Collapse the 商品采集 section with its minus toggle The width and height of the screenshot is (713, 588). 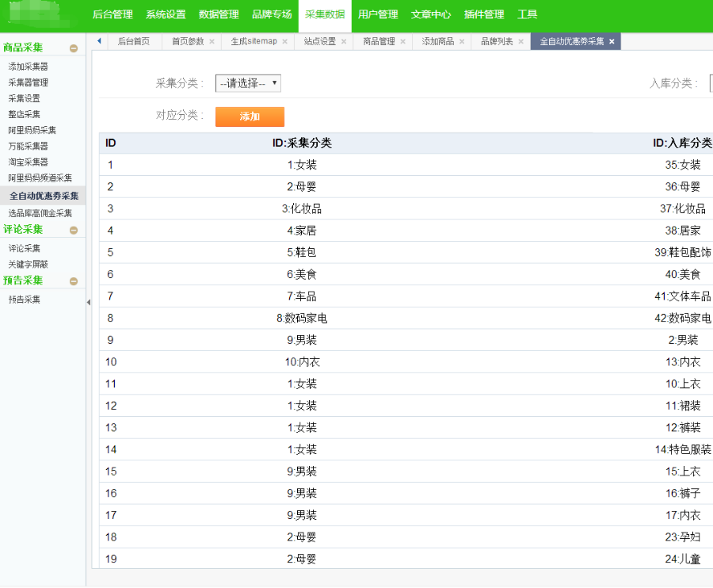74,47
